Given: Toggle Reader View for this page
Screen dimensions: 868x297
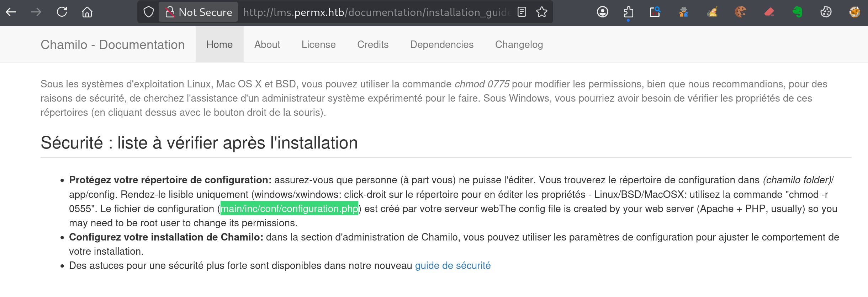Looking at the screenshot, I should pos(521,12).
